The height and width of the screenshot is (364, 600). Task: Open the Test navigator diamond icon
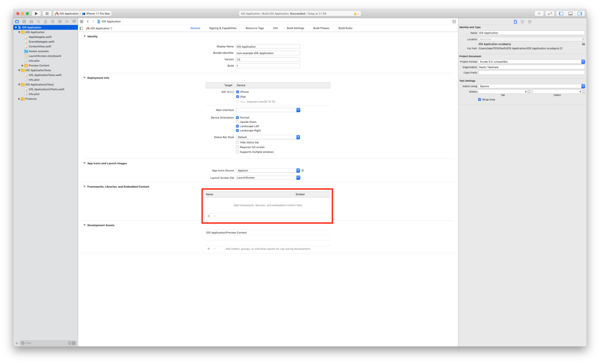(52, 21)
